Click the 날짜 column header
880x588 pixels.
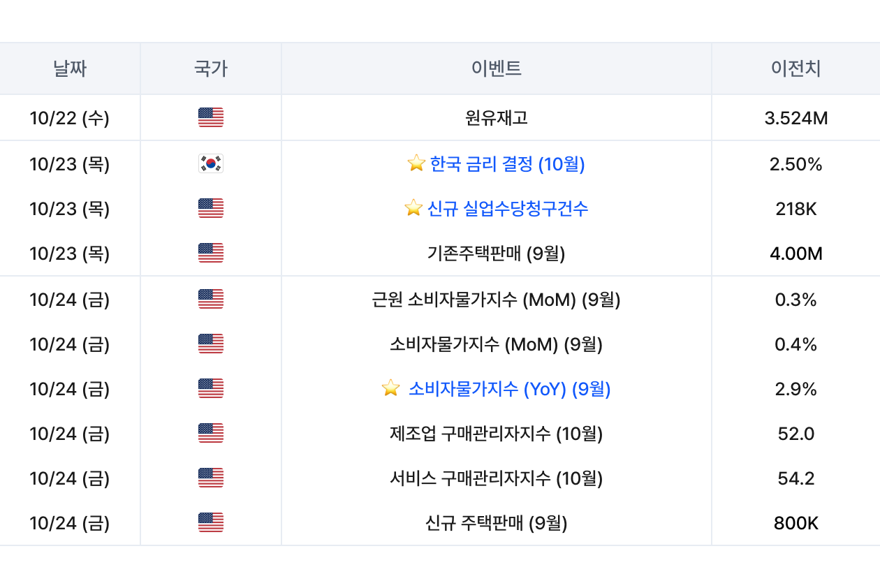70,68
